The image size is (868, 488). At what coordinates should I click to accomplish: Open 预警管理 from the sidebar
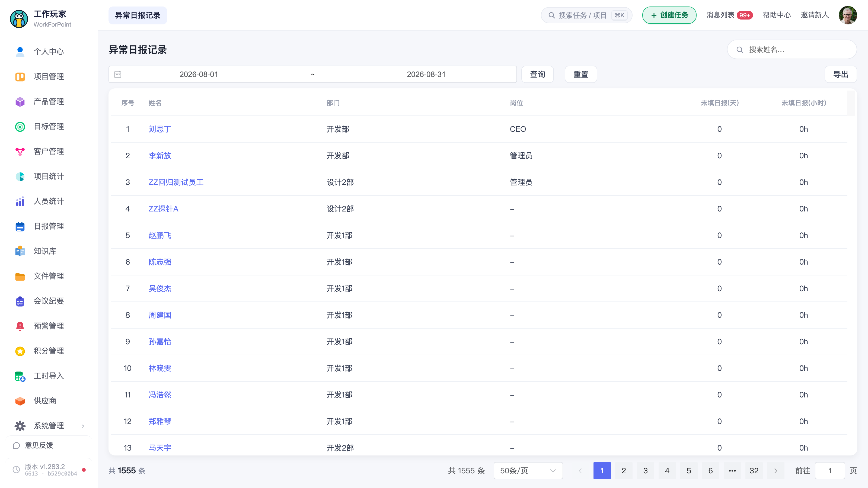[49, 326]
